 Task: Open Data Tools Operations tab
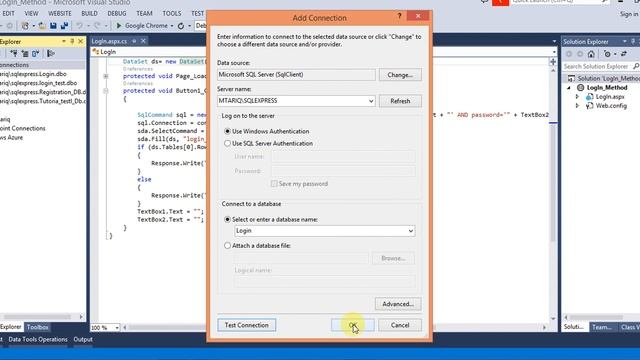(38, 339)
